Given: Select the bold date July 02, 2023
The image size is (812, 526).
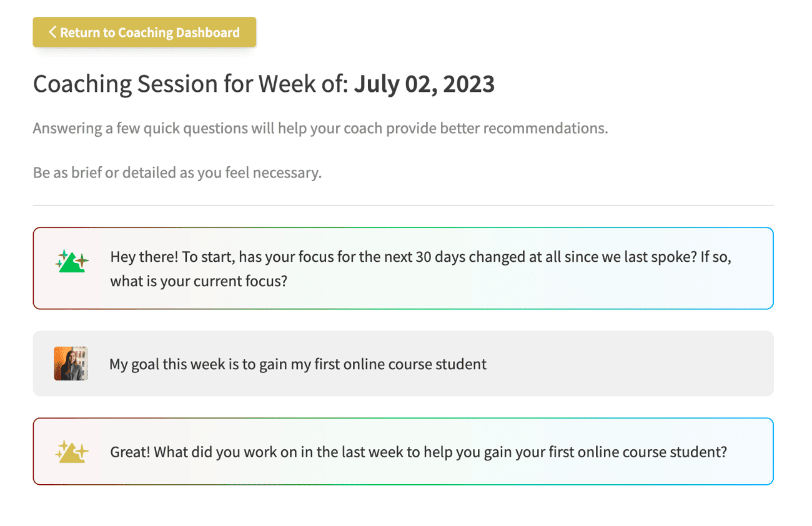Looking at the screenshot, I should pyautogui.click(x=425, y=83).
